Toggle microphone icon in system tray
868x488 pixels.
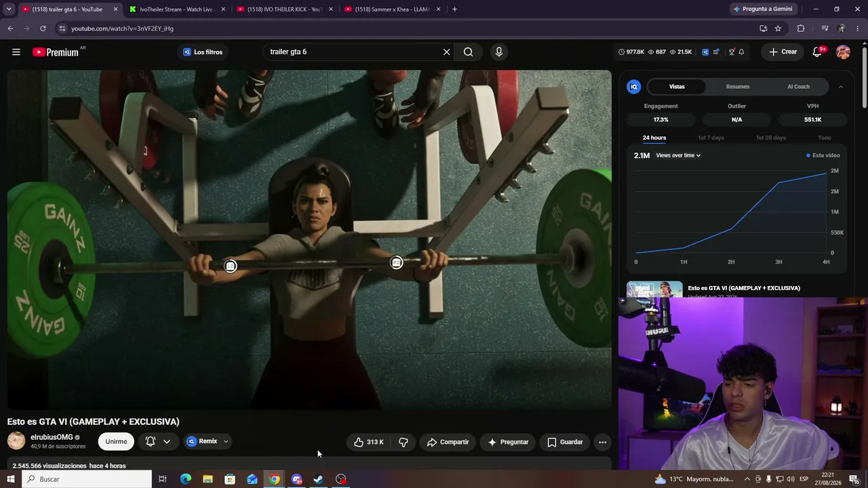coord(768,479)
